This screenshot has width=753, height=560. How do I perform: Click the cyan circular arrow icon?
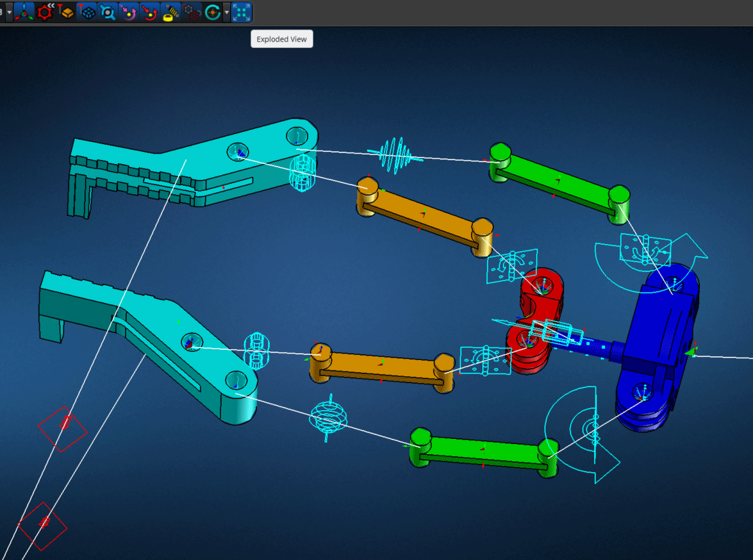[212, 12]
